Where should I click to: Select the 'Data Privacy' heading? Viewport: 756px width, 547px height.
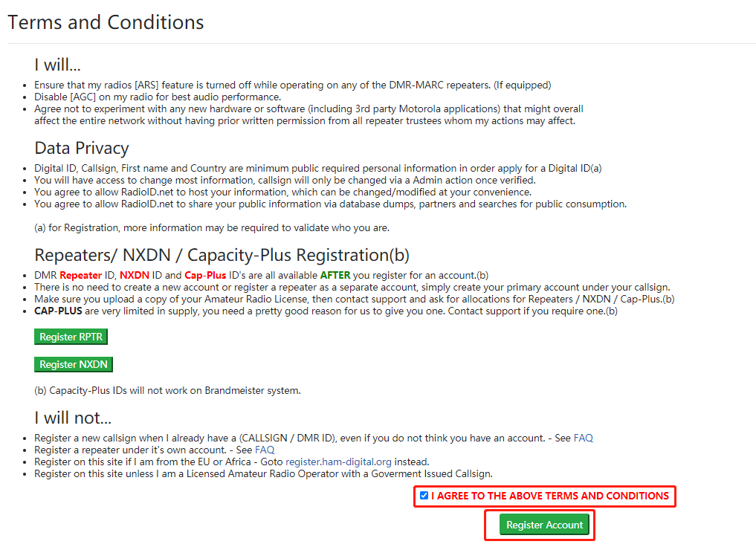click(82, 148)
